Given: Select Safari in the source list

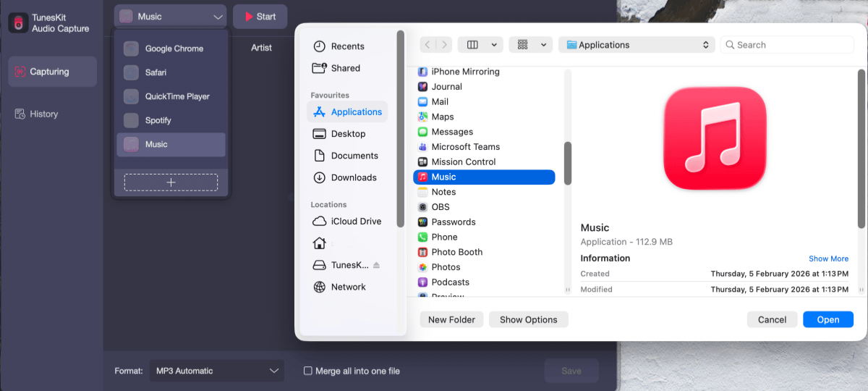Looking at the screenshot, I should pyautogui.click(x=171, y=72).
